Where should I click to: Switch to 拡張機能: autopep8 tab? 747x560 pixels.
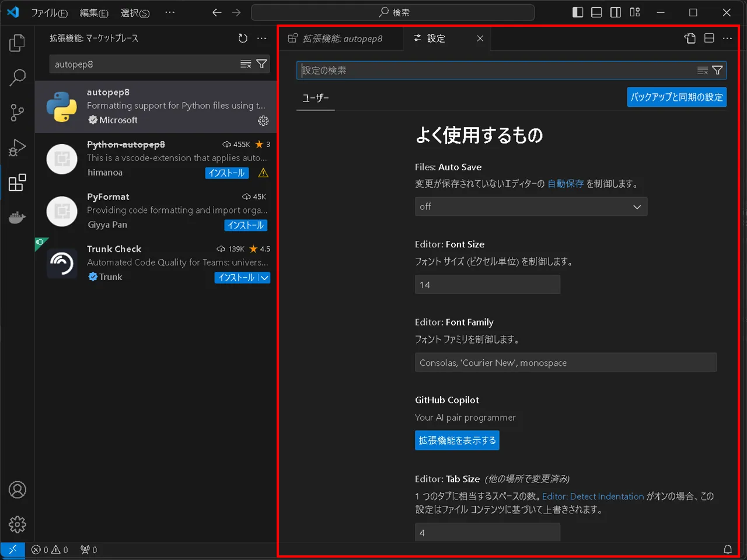point(341,38)
